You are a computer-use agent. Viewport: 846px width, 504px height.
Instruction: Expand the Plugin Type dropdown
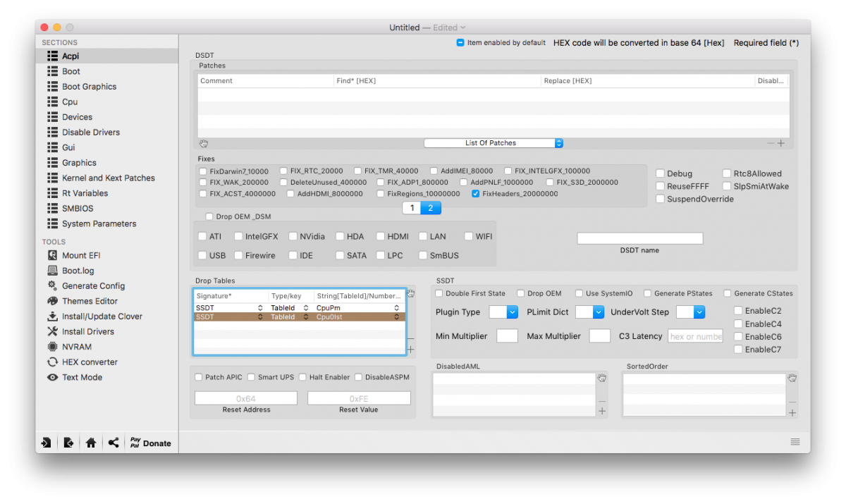[x=503, y=312]
